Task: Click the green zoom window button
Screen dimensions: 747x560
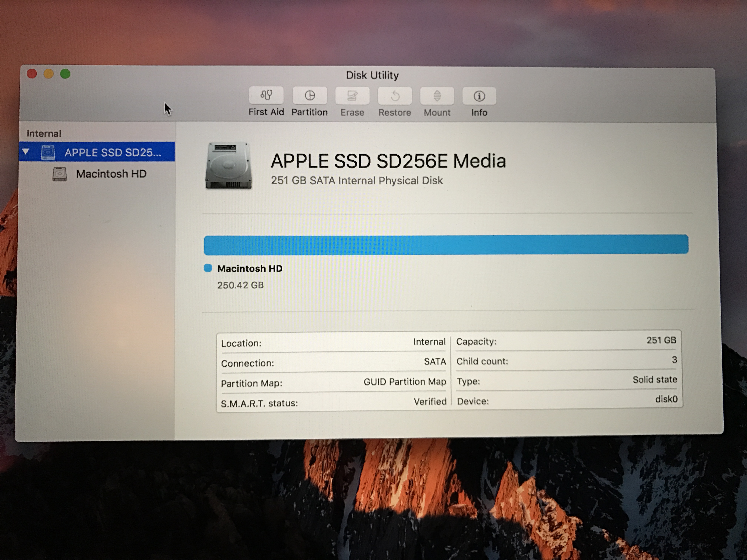Action: 65,74
